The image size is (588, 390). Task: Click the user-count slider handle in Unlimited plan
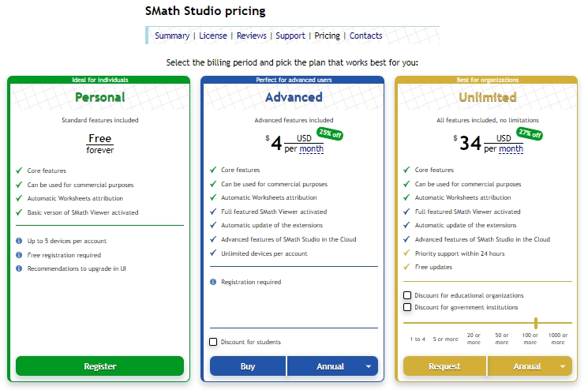(536, 323)
